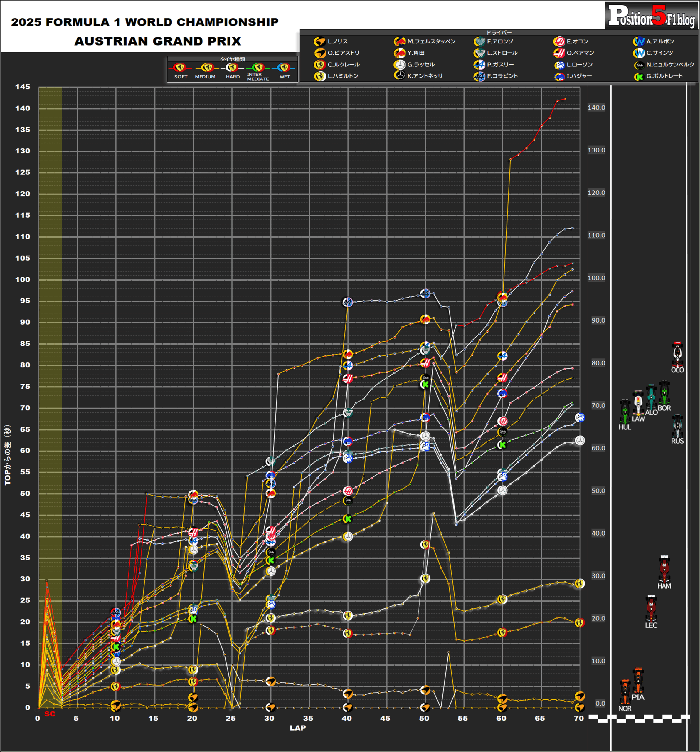Viewport: 700px width, 752px height.
Task: Select the Racing Bulls icon beside L.ローソン
Action: [x=559, y=65]
